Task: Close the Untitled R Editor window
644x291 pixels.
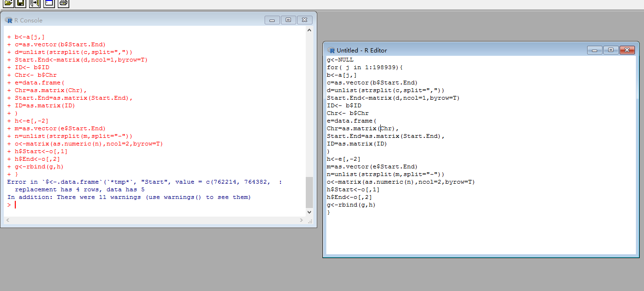Action: point(627,50)
